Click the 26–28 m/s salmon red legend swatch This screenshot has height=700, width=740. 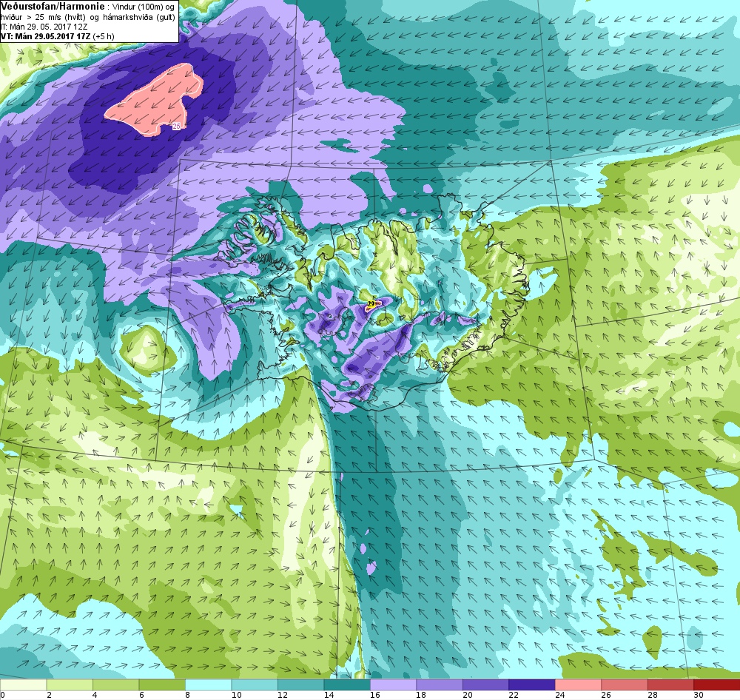(625, 684)
